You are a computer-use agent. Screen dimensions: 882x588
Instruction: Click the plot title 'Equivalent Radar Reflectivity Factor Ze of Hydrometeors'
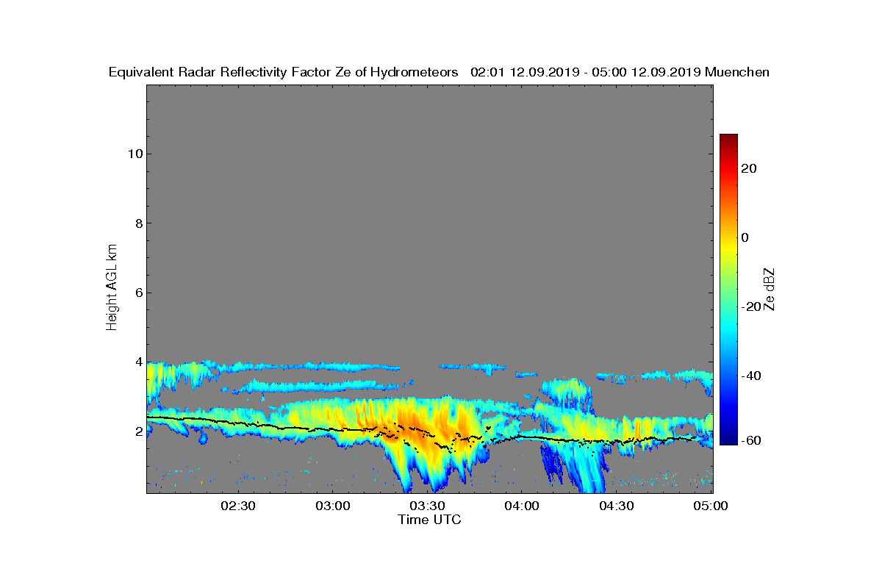point(284,72)
